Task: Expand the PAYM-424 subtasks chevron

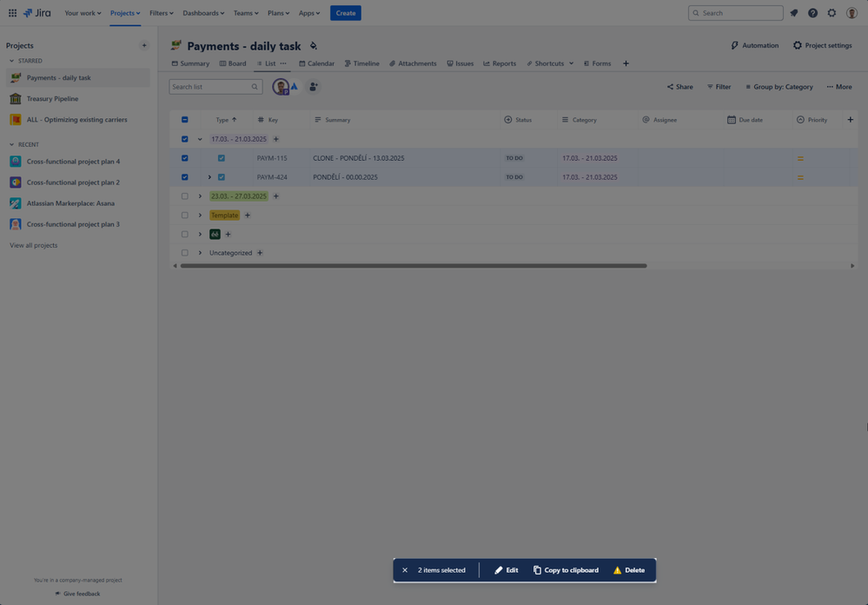Action: click(x=209, y=177)
